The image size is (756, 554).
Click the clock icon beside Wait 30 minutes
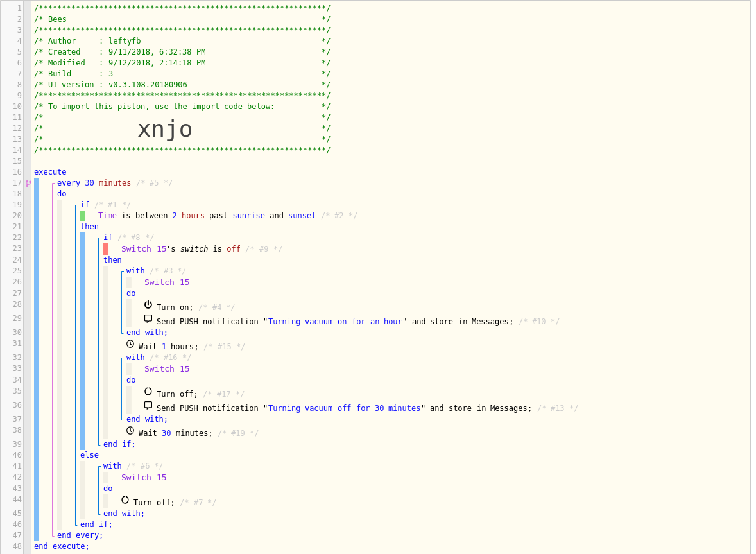click(130, 431)
